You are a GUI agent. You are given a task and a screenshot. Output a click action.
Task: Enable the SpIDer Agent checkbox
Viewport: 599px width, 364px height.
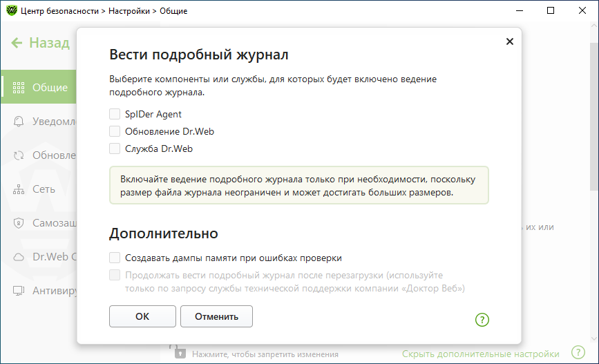pos(115,114)
